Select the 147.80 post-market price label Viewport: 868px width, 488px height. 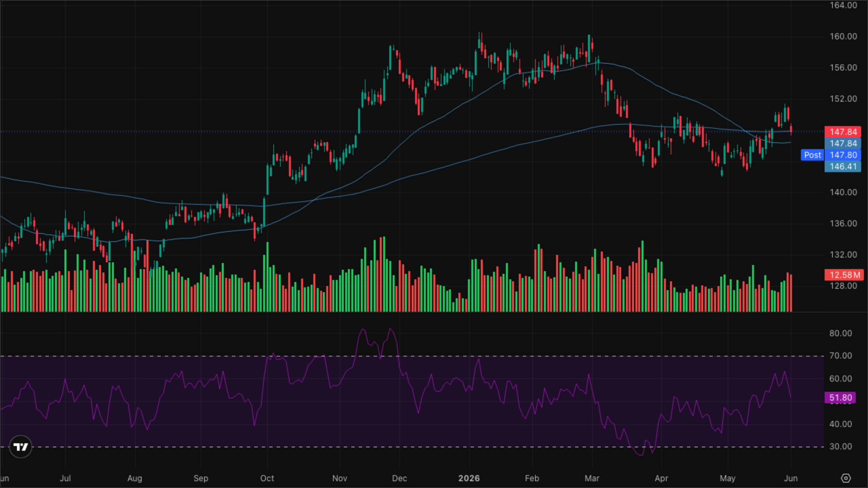(x=843, y=155)
